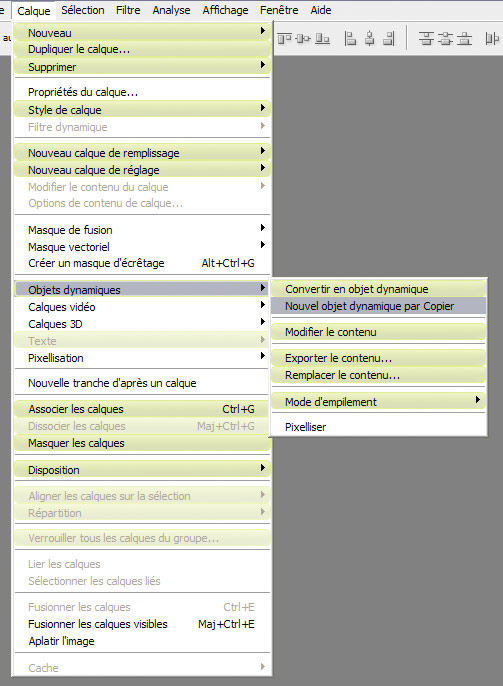This screenshot has width=503, height=686.
Task: Click the Align right edges icon
Action: click(x=388, y=39)
